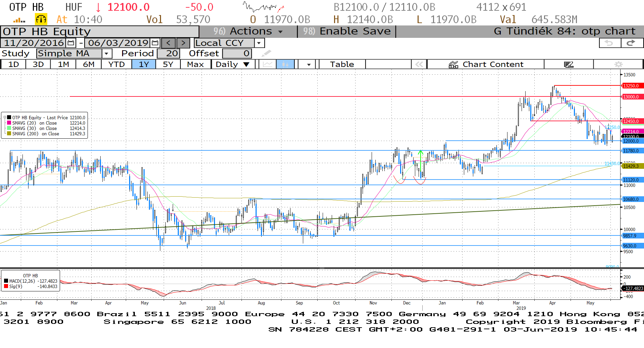Viewport: 644px width, 348px height.
Task: Click the 13000.0 red price level label
Action: click(x=633, y=97)
